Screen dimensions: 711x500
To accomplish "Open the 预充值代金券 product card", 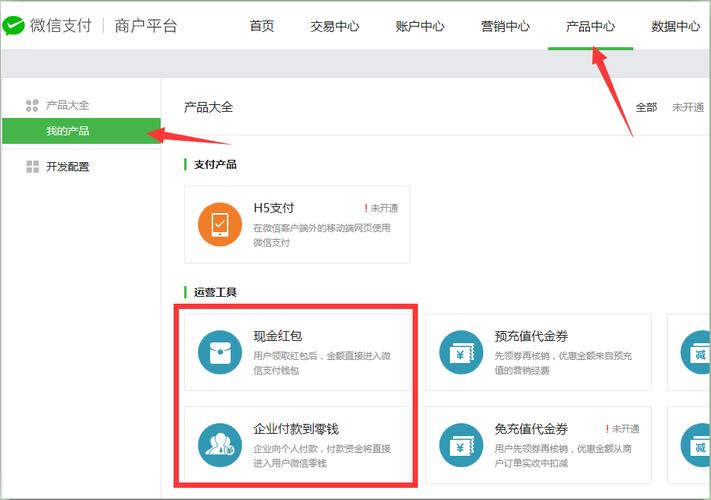I will pos(538,352).
